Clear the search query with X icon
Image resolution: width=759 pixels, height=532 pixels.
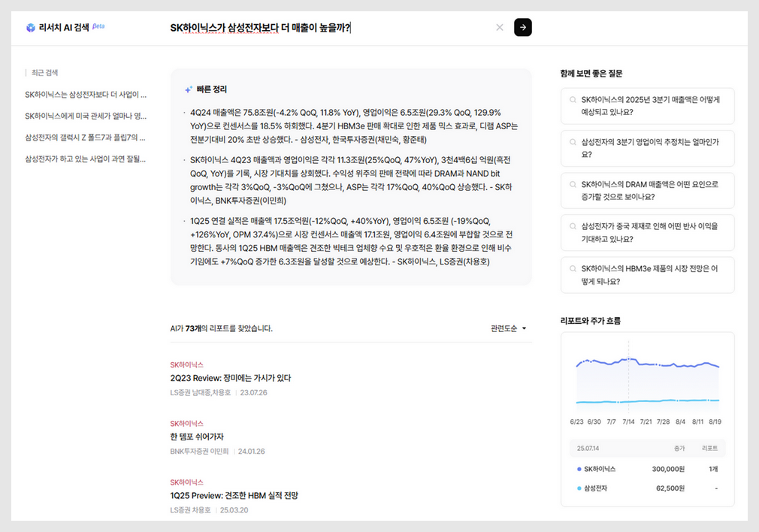pyautogui.click(x=500, y=28)
